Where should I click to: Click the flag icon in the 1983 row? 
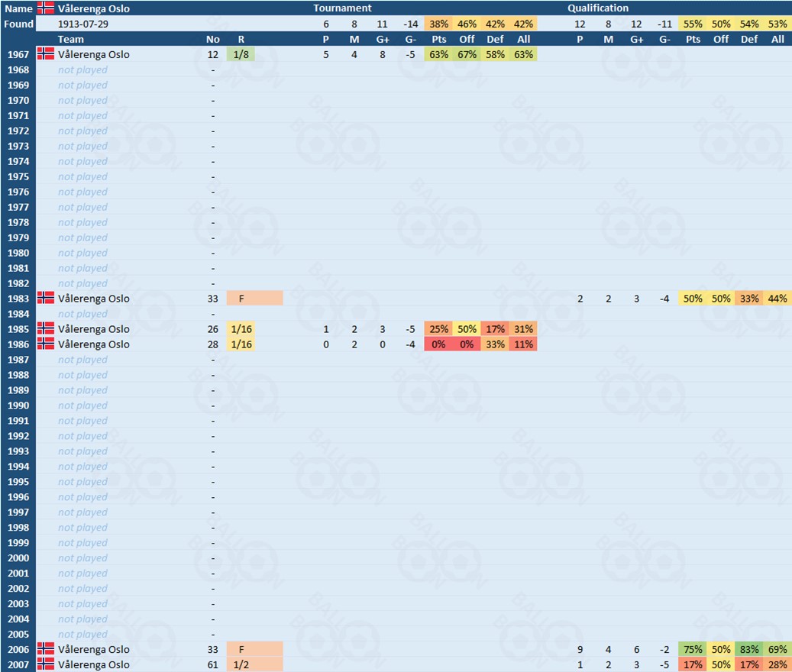[x=46, y=299]
